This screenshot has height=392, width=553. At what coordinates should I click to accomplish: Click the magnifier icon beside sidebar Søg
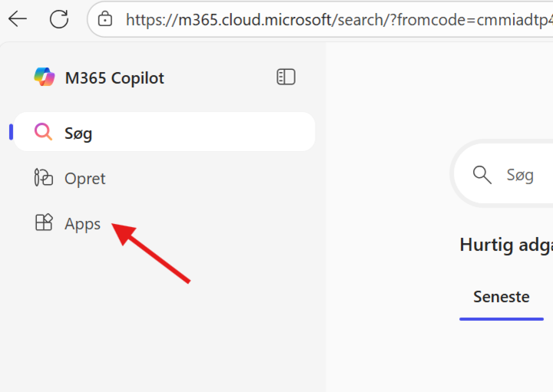pos(44,133)
